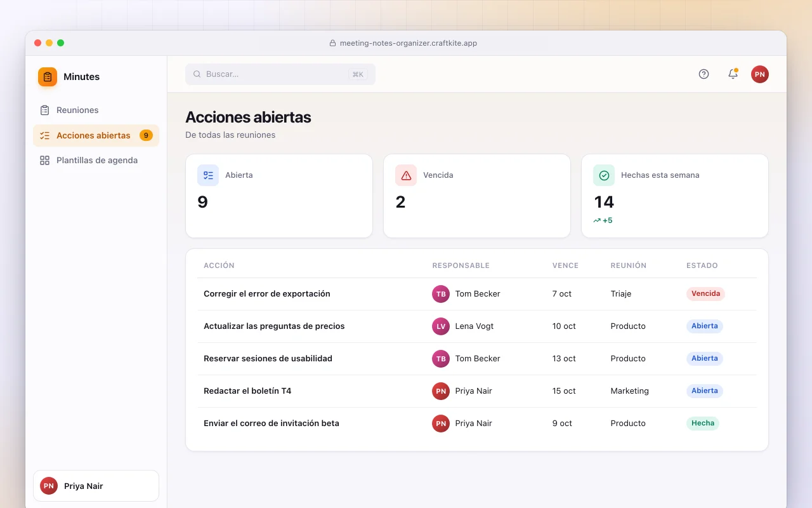Click the Vencida warning triangle icon
The width and height of the screenshot is (812, 508).
406,175
